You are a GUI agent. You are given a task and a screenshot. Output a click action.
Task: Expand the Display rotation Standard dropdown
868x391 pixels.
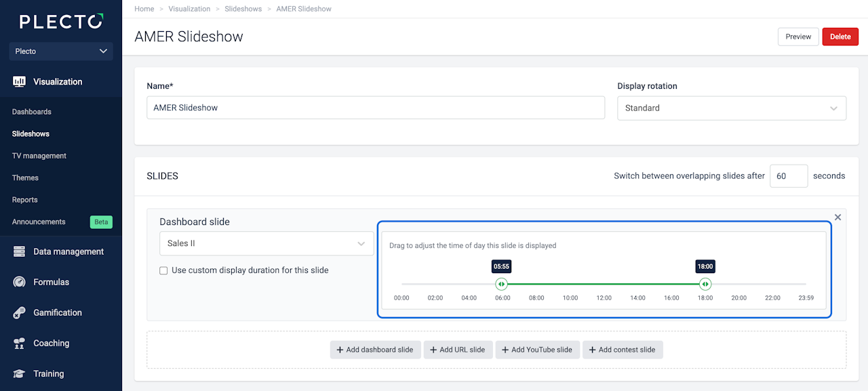coord(731,108)
